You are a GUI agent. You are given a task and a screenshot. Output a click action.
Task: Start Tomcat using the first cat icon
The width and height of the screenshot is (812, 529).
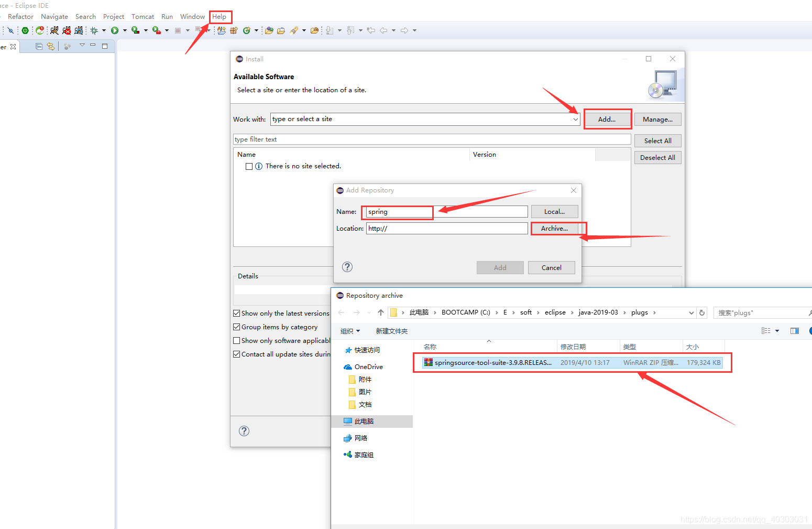(54, 30)
